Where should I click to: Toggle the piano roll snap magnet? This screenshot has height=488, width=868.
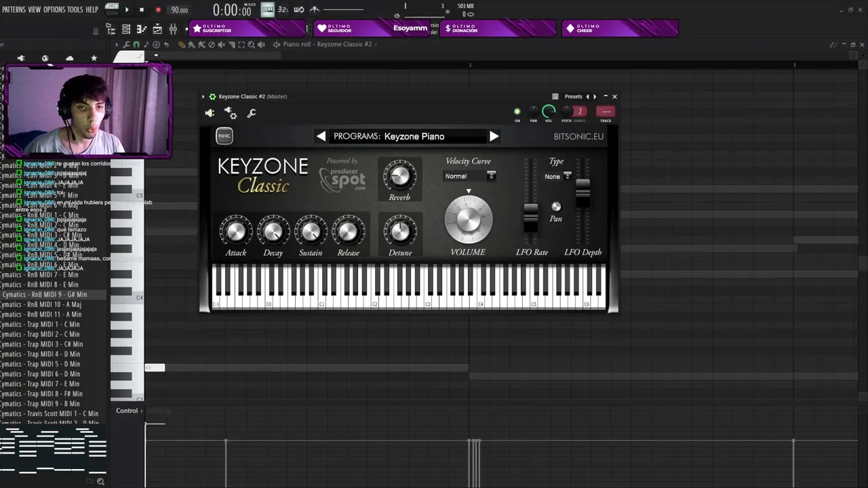tap(136, 44)
